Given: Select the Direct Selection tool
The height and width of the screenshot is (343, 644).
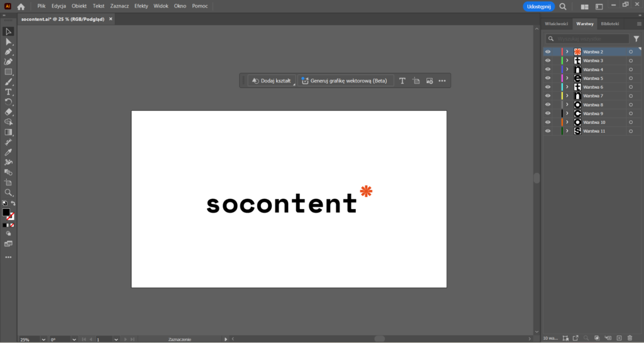Looking at the screenshot, I should pos(8,42).
